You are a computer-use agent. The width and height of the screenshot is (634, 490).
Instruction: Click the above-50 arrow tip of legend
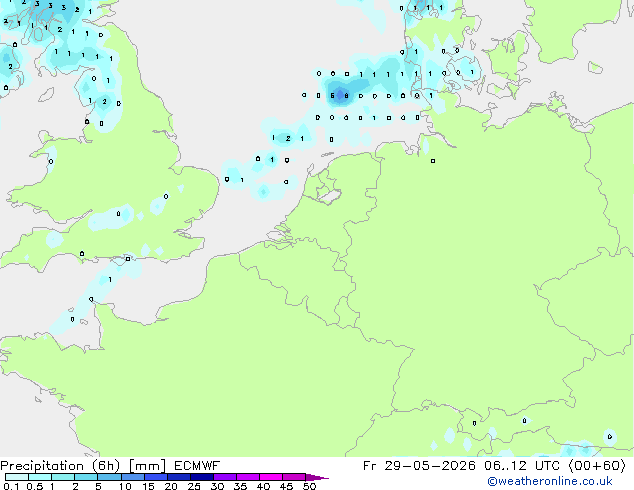[317, 477]
